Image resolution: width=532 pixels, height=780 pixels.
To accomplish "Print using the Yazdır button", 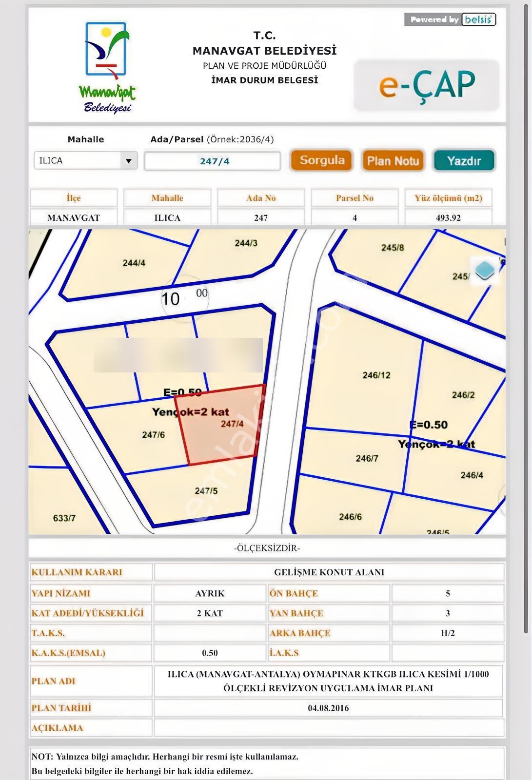I will click(x=464, y=161).
